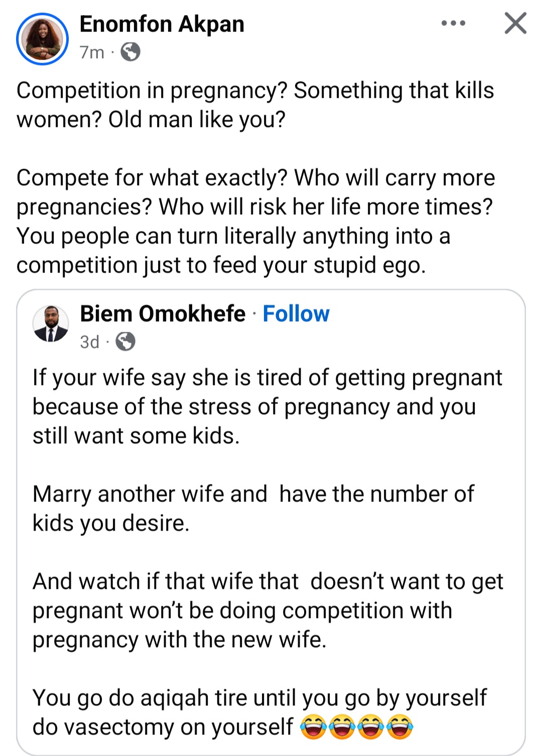Open the shared post text about marrying another wife

tap(253, 509)
